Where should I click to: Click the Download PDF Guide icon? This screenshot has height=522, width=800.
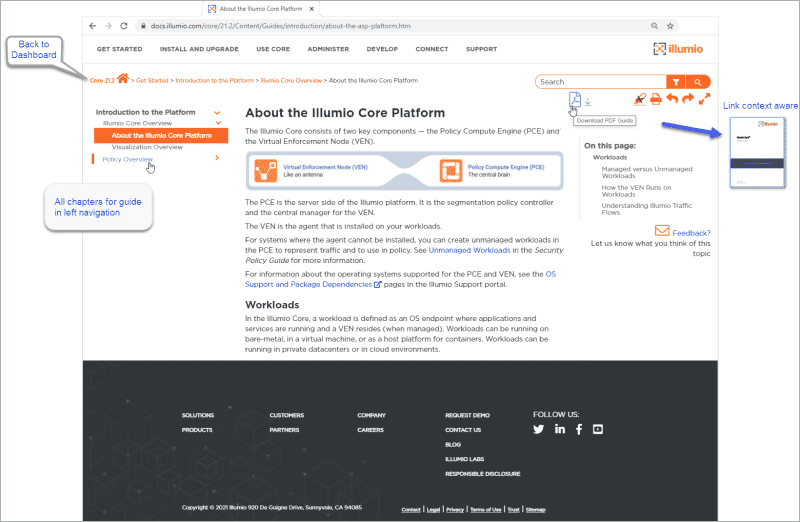point(574,100)
